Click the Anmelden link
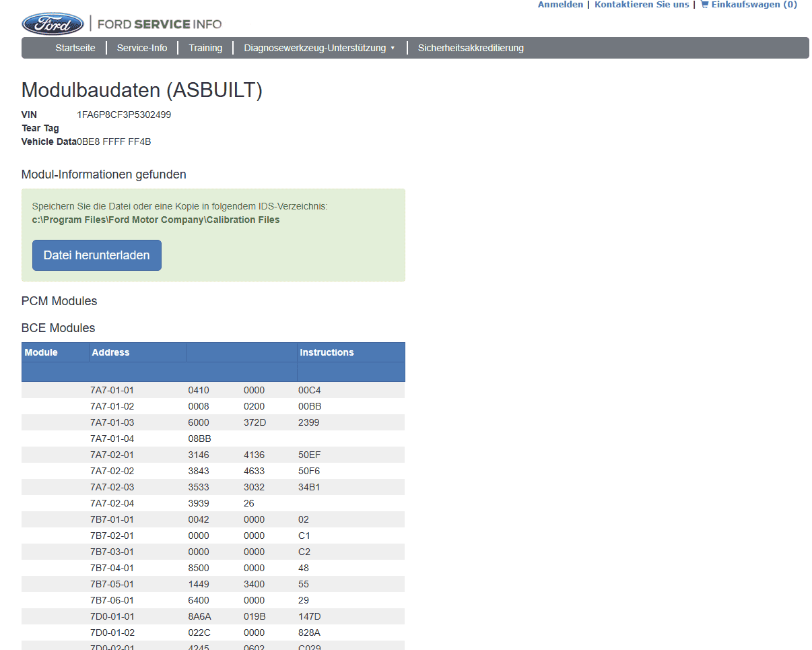 pos(560,4)
